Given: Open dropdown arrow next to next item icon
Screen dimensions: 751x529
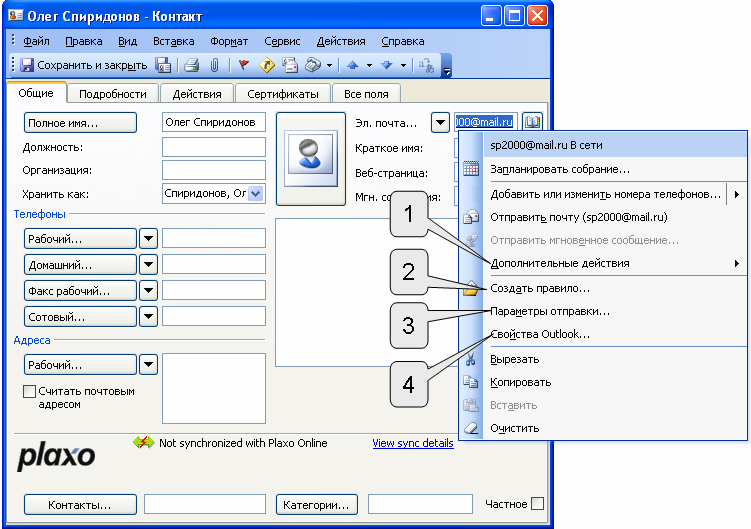Looking at the screenshot, I should pos(403,65).
